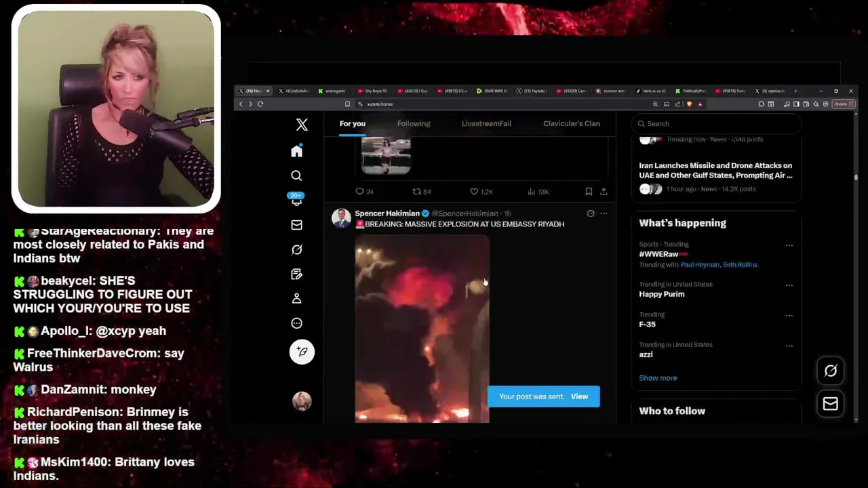The width and height of the screenshot is (868, 488).
Task: Click the page scrollbar thumb at right
Action: pyautogui.click(x=856, y=178)
